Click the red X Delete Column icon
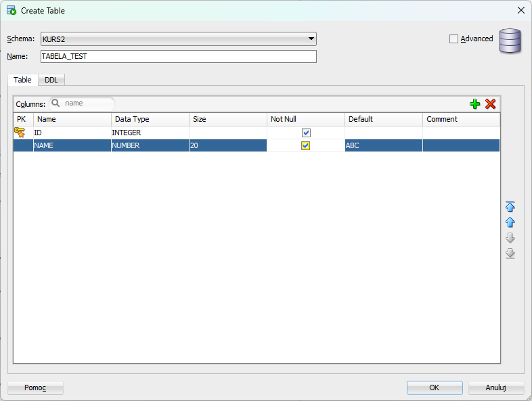The width and height of the screenshot is (532, 401). coord(491,104)
